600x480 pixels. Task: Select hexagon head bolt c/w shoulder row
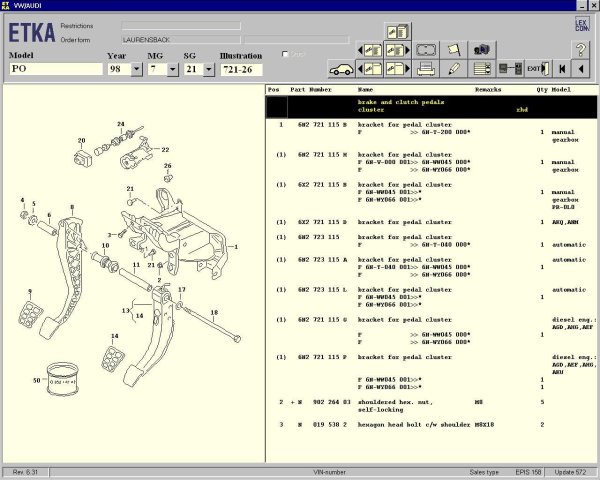(431, 424)
